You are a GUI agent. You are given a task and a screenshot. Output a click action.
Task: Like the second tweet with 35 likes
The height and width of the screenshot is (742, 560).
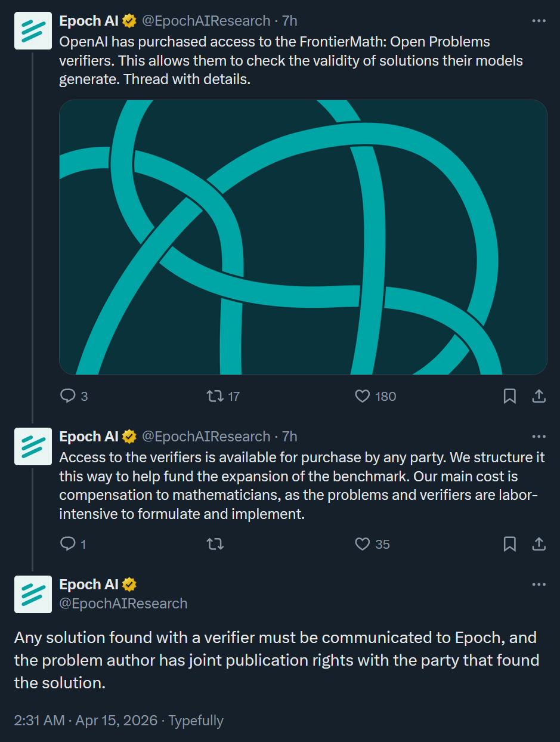tap(363, 544)
